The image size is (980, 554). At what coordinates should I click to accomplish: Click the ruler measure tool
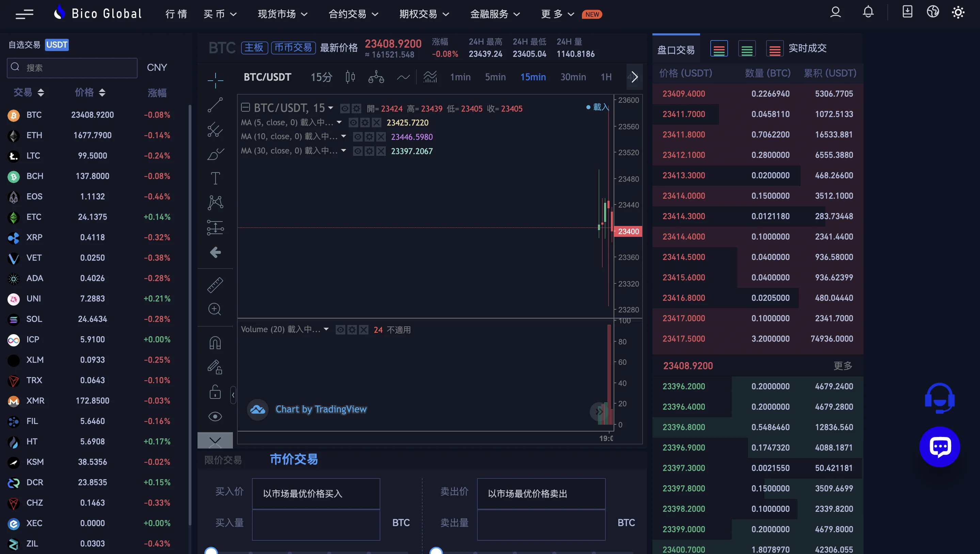click(215, 285)
